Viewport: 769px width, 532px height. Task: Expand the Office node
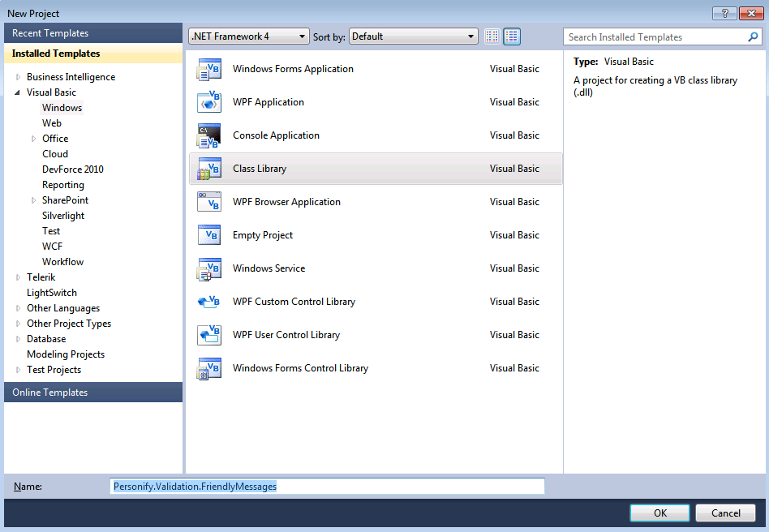[x=33, y=139]
